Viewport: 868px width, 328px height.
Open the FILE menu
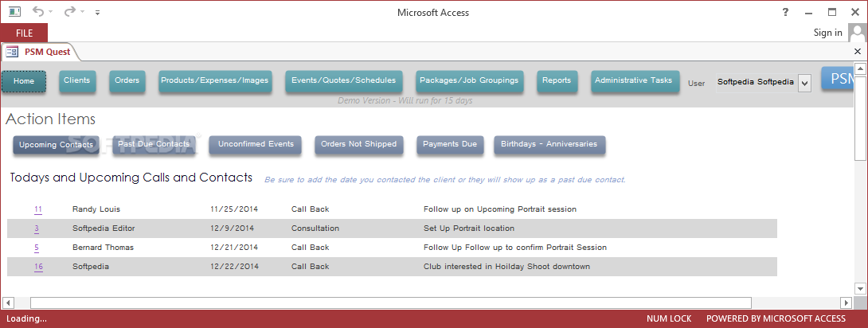coord(24,33)
